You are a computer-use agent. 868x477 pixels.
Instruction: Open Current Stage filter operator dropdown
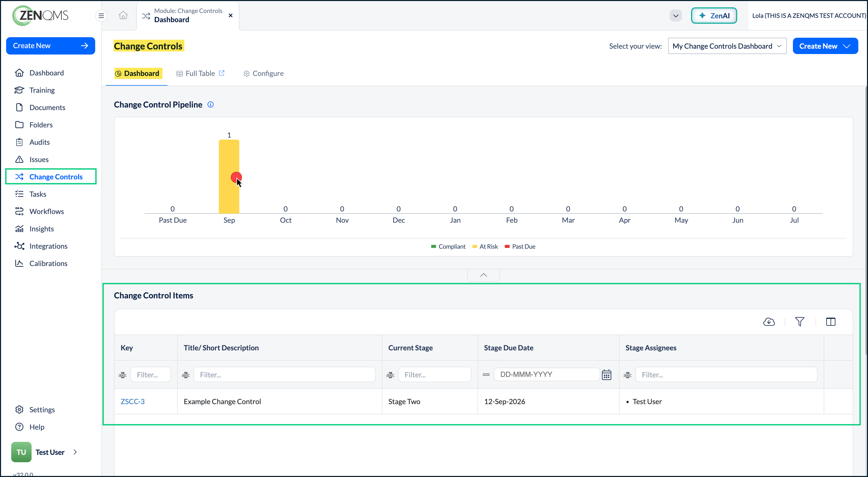pos(390,375)
